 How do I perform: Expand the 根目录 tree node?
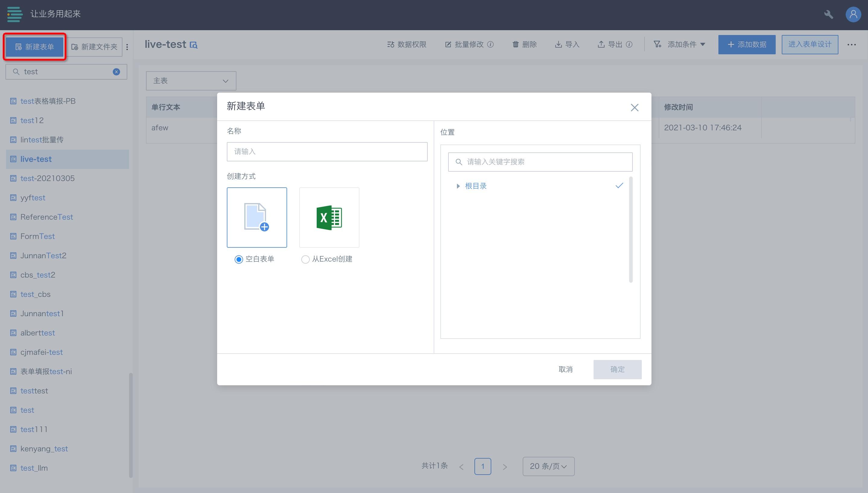tap(458, 186)
